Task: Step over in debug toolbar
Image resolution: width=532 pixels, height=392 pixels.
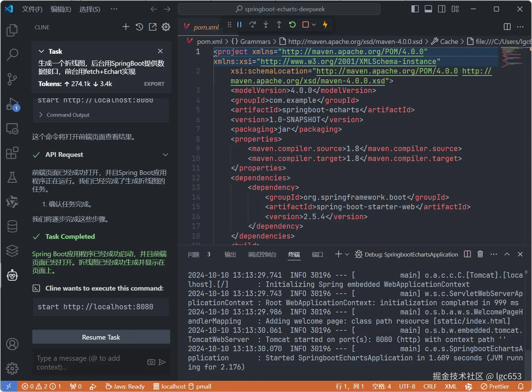Action: pyautogui.click(x=253, y=24)
